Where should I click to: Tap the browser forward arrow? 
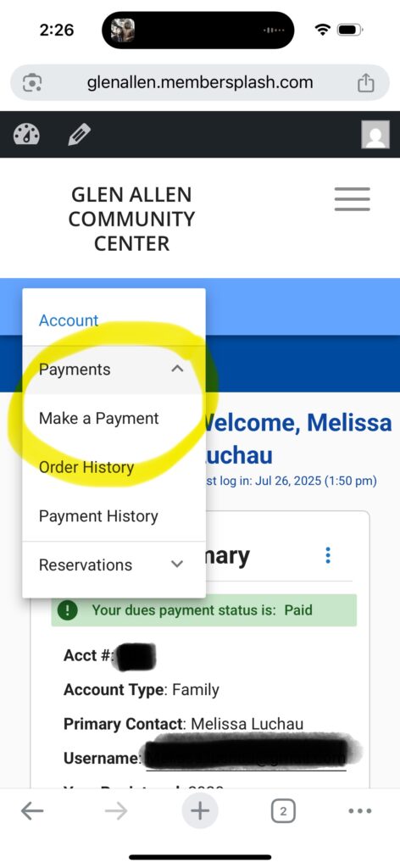115,811
